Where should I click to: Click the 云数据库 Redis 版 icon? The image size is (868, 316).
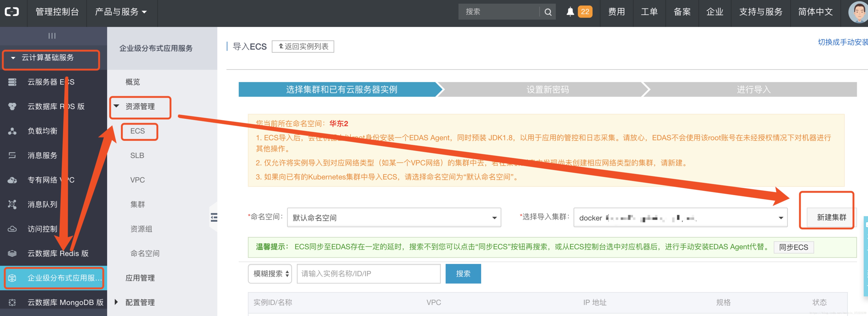(x=12, y=253)
